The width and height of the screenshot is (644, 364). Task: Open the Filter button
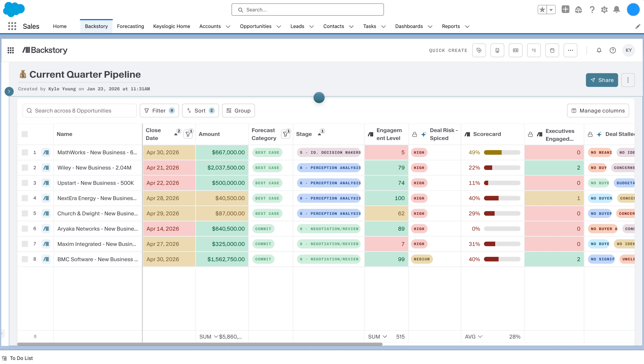point(159,110)
